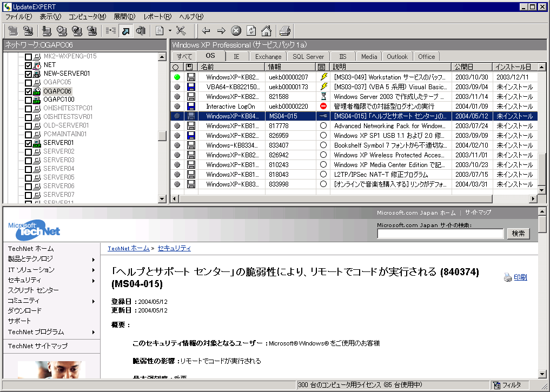Click the 検索 search button
Viewport: 550px width, 392px height.
click(x=518, y=234)
